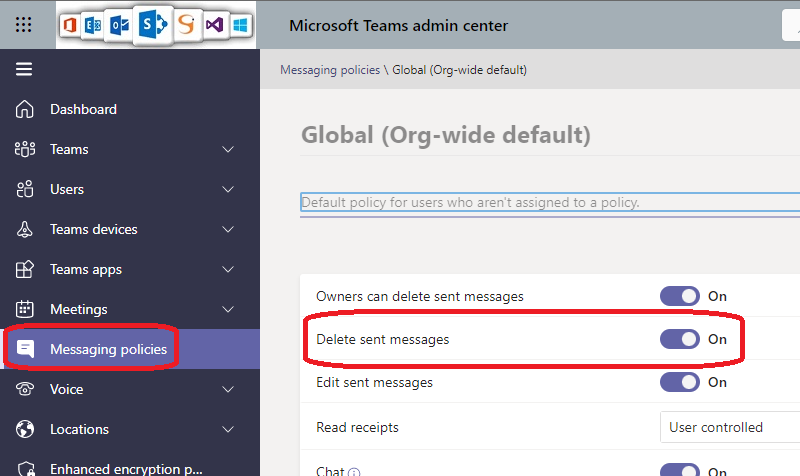Expand the Teams devices chevron
This screenshot has height=476, width=800.
click(x=228, y=230)
